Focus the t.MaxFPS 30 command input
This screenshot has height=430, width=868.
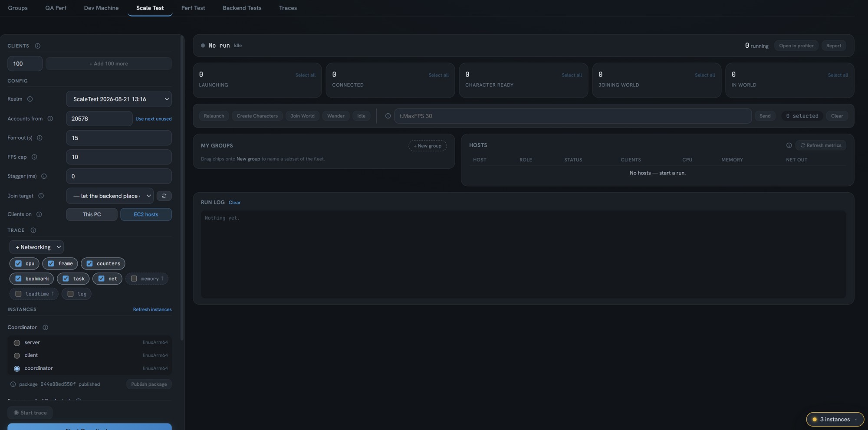coord(573,116)
